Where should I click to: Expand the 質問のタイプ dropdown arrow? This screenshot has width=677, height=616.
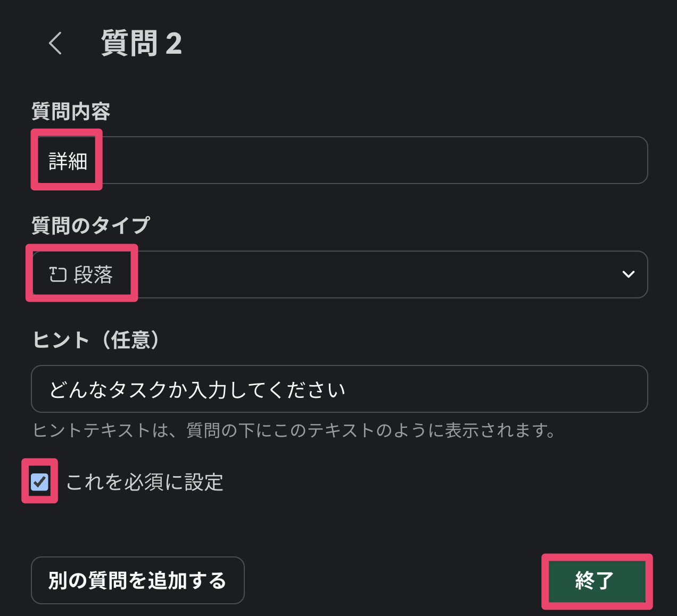pyautogui.click(x=628, y=274)
